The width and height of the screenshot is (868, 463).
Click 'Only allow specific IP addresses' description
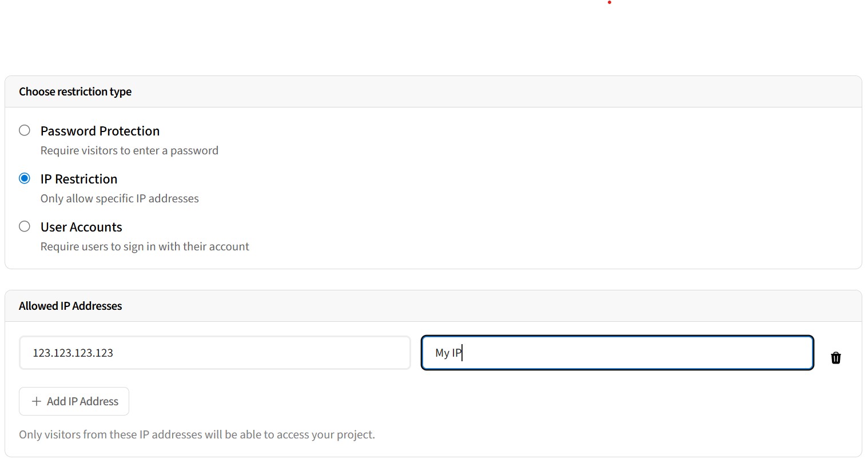pos(120,198)
